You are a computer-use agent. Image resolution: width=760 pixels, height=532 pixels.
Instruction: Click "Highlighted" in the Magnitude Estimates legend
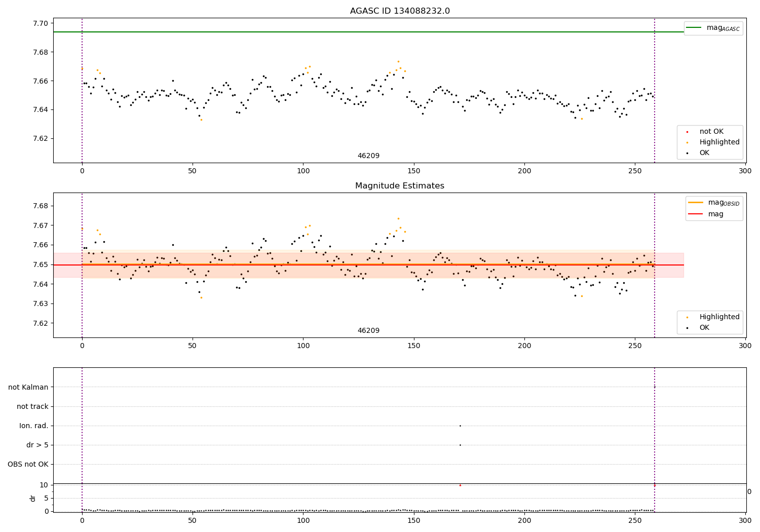click(x=719, y=317)
